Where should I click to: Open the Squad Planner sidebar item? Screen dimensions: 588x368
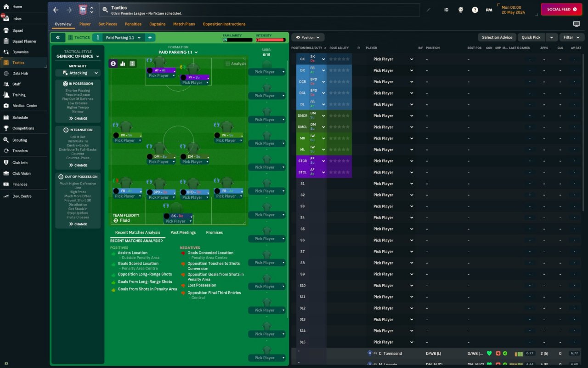(x=23, y=41)
